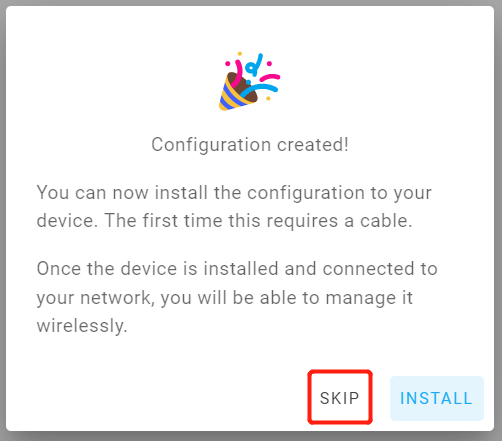Install the configuration to the device
The width and height of the screenshot is (502, 441).
click(x=437, y=398)
